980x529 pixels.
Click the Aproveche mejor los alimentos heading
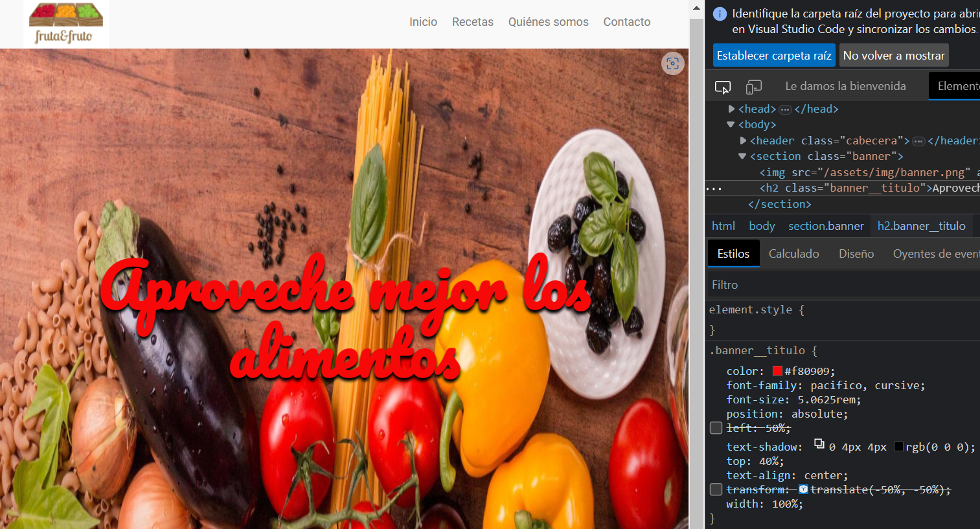tap(345, 317)
